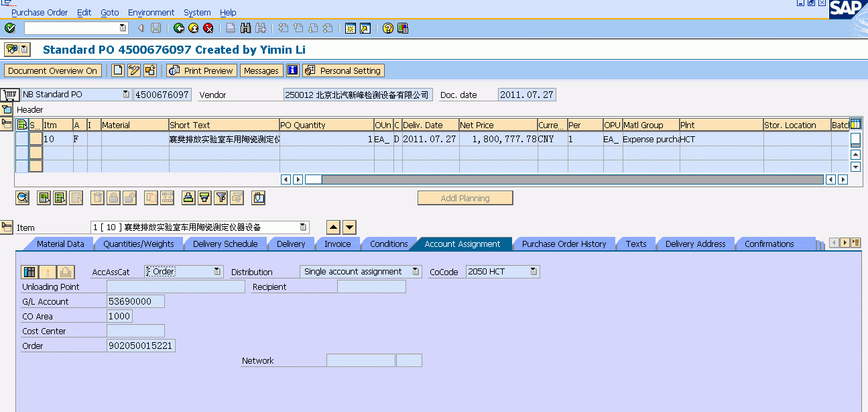Click the Sort ascending icon below item table
The width and height of the screenshot is (868, 412).
tap(188, 197)
